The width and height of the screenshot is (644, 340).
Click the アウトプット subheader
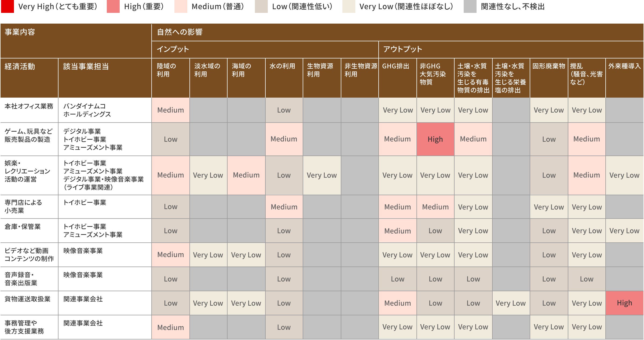click(511, 50)
